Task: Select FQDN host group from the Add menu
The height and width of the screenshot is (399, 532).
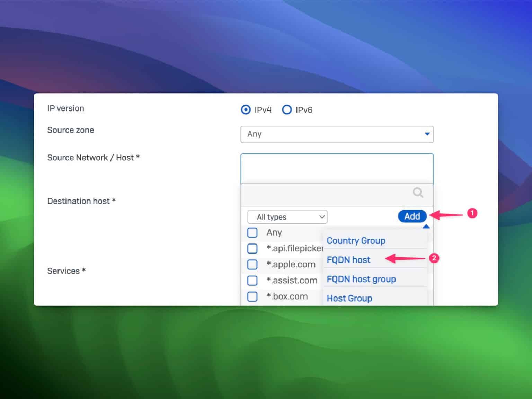Action: (361, 279)
